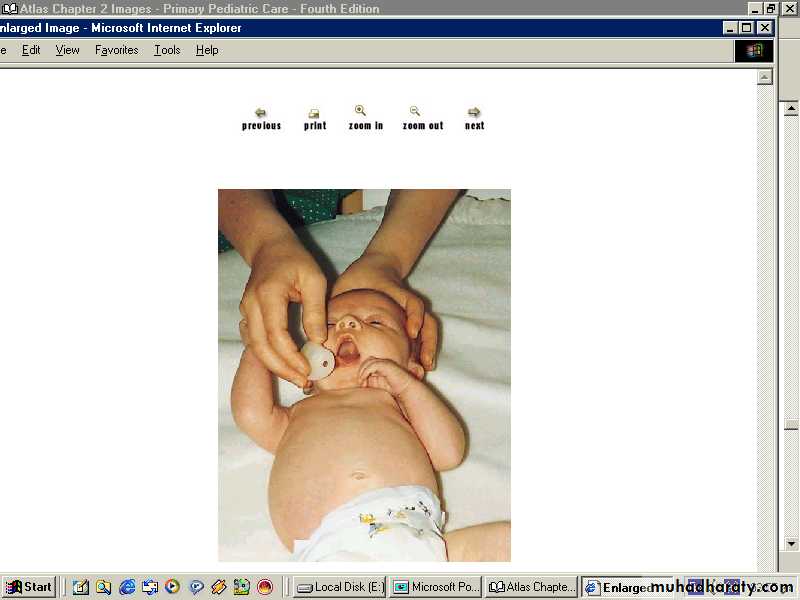This screenshot has height=600, width=800.
Task: Click the inner window's scroll up arrow
Action: tap(764, 77)
